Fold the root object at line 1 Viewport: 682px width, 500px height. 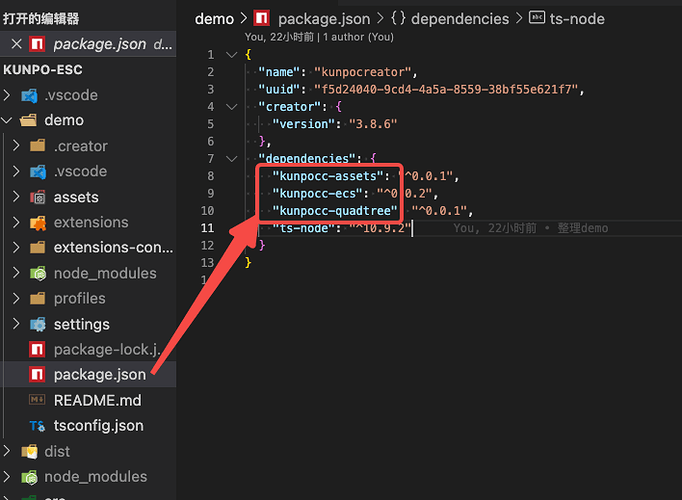point(232,55)
